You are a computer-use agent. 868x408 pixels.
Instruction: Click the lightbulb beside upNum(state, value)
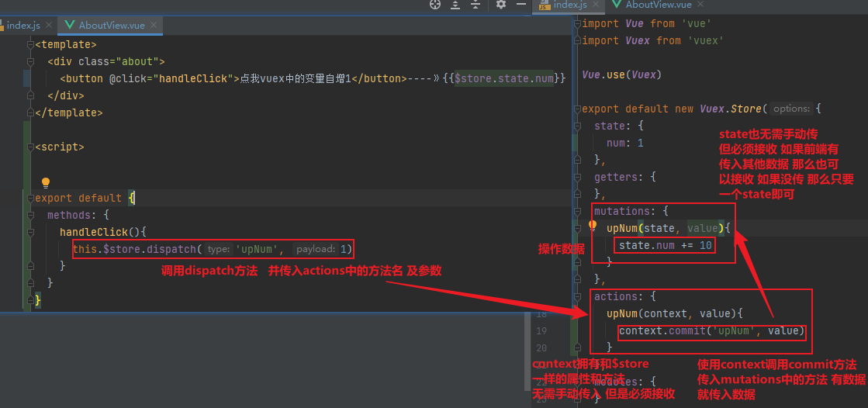click(593, 226)
